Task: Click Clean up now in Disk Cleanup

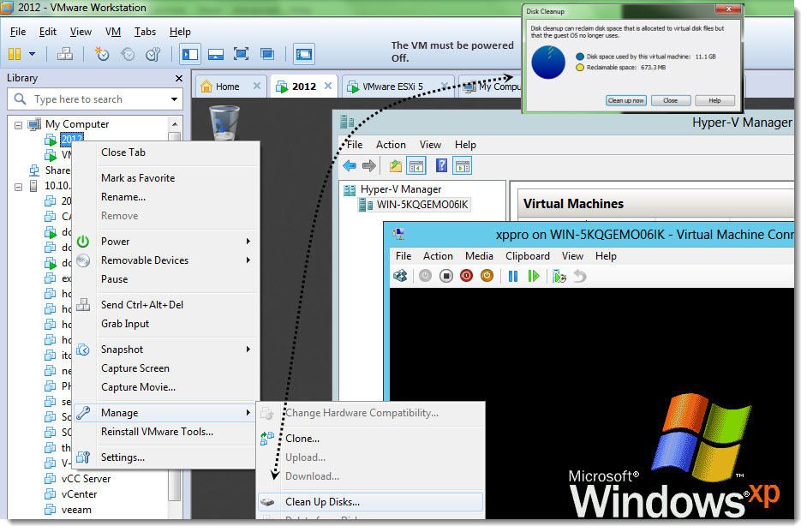Action: coord(626,101)
